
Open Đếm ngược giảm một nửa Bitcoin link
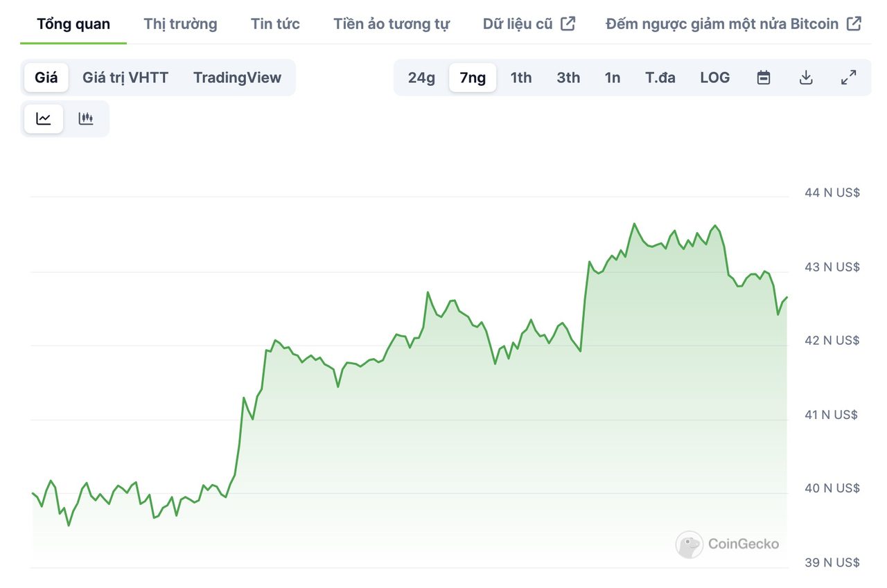click(734, 24)
